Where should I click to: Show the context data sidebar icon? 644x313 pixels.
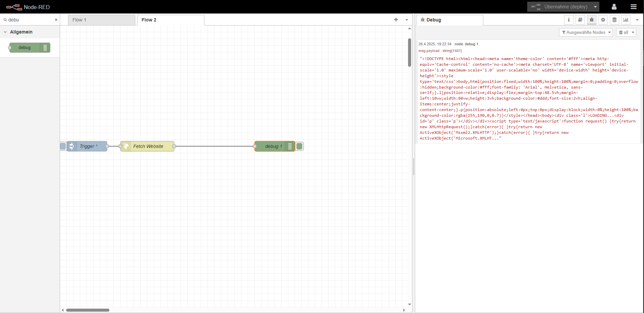pyautogui.click(x=614, y=20)
